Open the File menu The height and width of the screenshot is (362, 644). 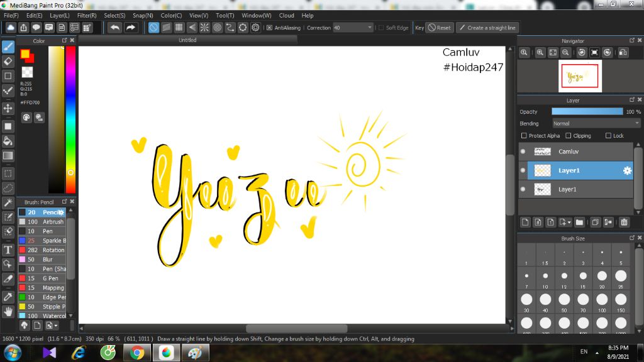[11, 15]
